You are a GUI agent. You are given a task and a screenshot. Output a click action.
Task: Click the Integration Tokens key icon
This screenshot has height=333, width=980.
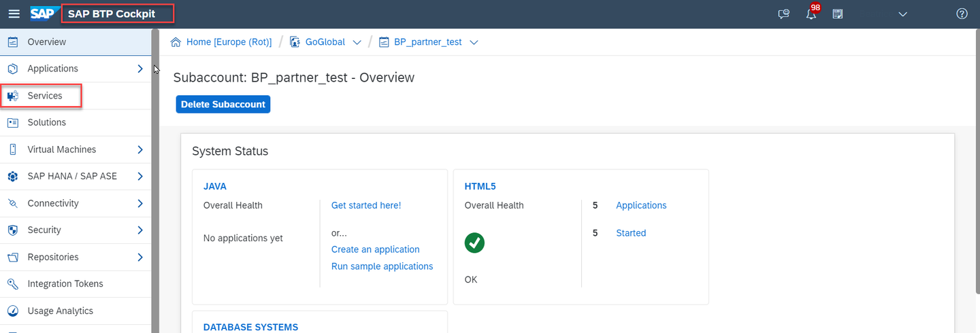(x=12, y=284)
